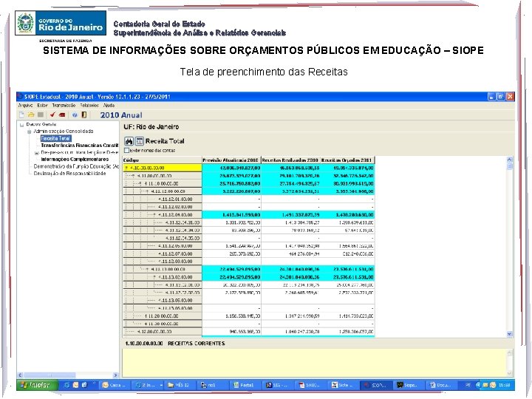Select the 1.11.12.07.00.00 code row
532x399 pixels.
click(x=162, y=253)
